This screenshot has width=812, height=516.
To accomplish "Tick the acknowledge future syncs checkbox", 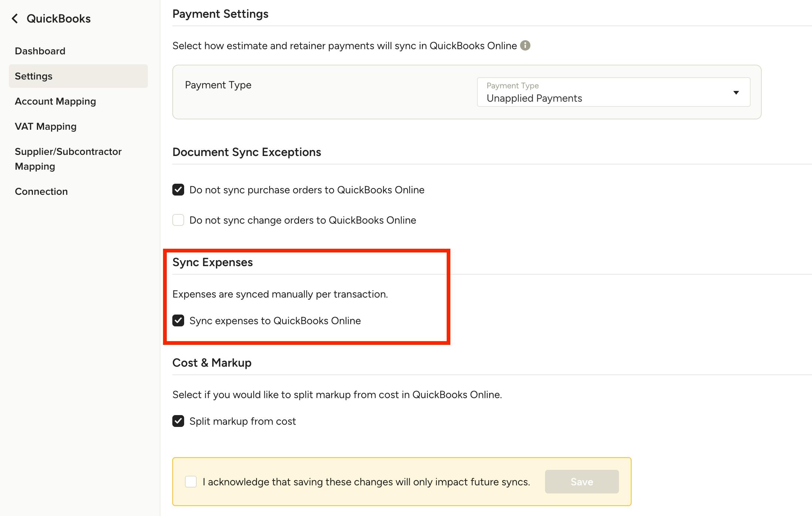I will point(191,482).
